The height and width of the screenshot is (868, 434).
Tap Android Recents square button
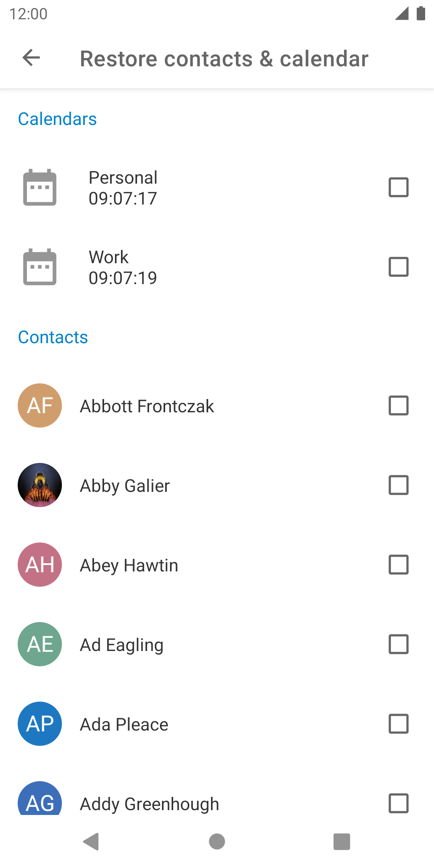[342, 841]
